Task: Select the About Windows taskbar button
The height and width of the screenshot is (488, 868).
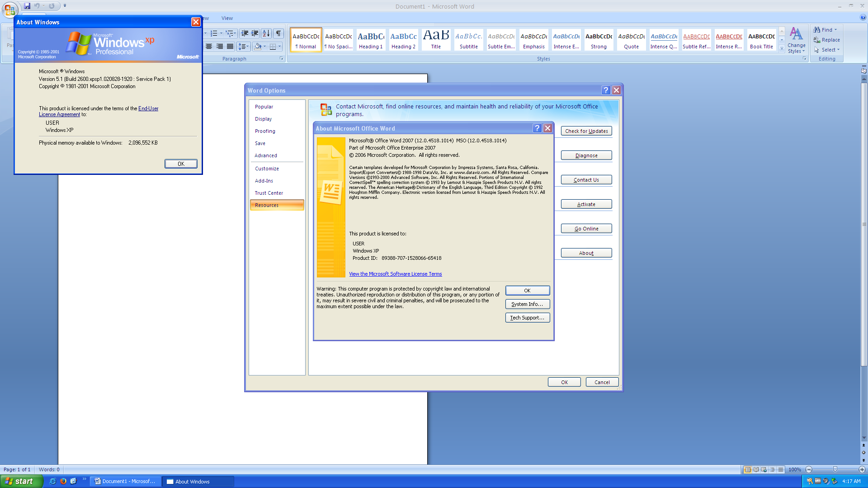Action: click(x=198, y=481)
